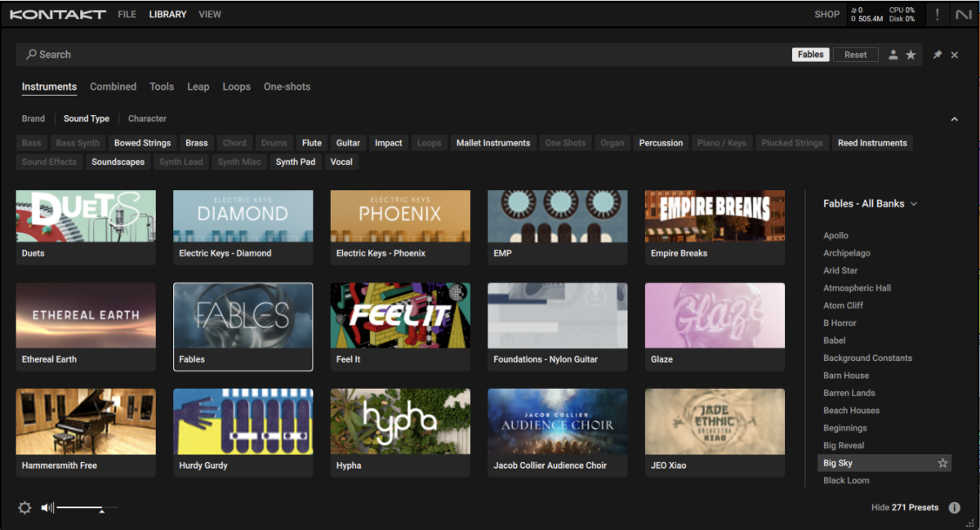Screen dimensions: 980x530
Task: Select the Atmospheric Hall preset
Action: tap(857, 288)
